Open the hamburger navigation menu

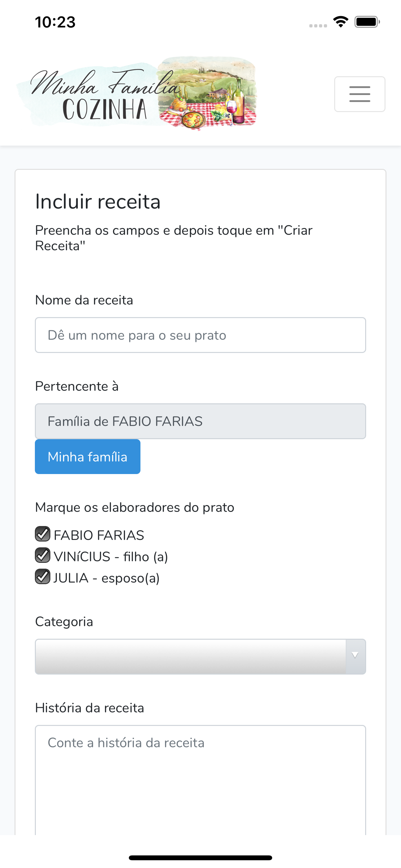[360, 94]
